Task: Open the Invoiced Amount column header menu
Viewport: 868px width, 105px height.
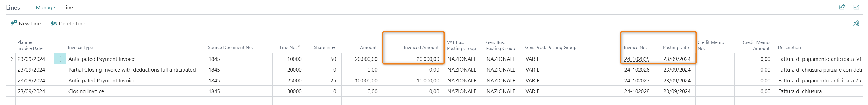Action: pyautogui.click(x=421, y=47)
